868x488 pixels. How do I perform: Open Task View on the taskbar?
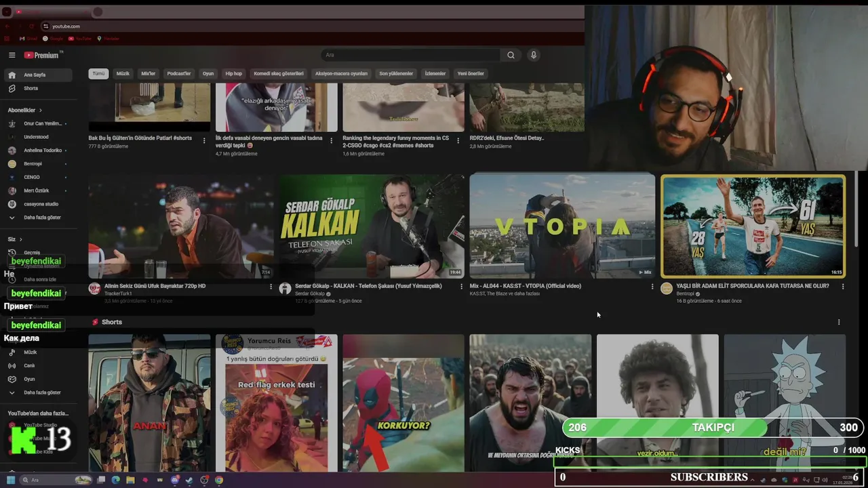[x=101, y=480]
